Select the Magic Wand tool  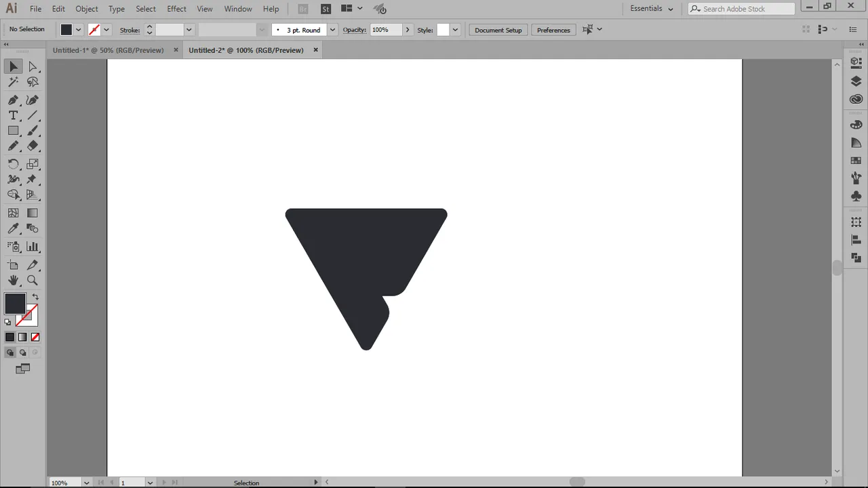14,82
